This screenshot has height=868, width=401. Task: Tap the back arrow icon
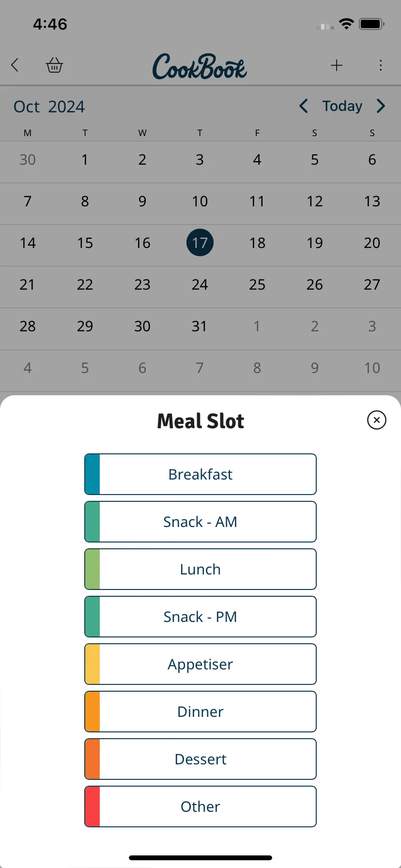15,65
